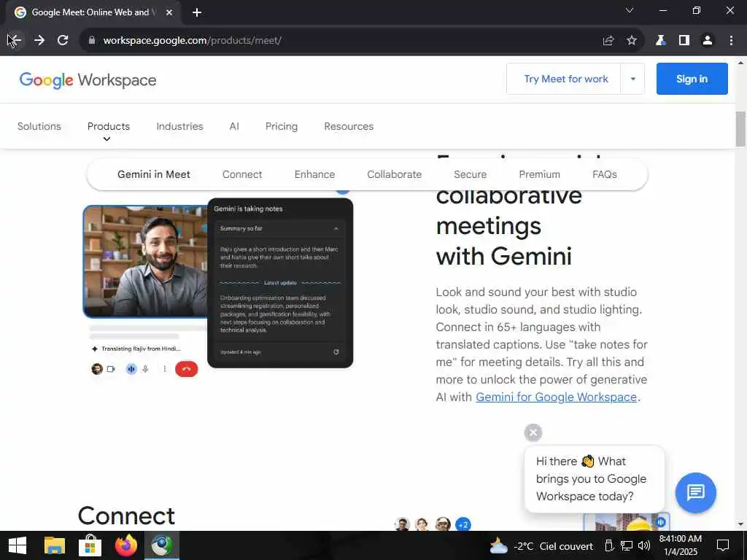This screenshot has height=560, width=747.
Task: Reload the Google Meet page
Action: 63,41
